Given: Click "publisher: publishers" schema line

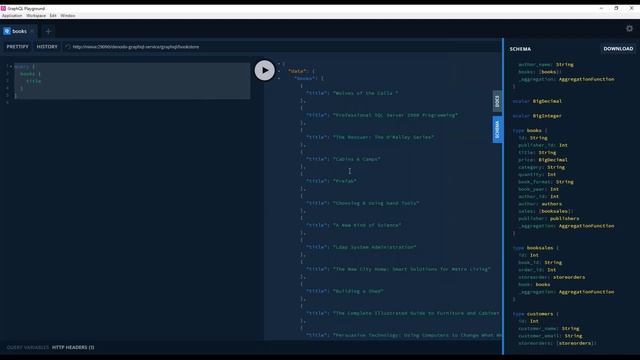Looking at the screenshot, I should [x=549, y=219].
